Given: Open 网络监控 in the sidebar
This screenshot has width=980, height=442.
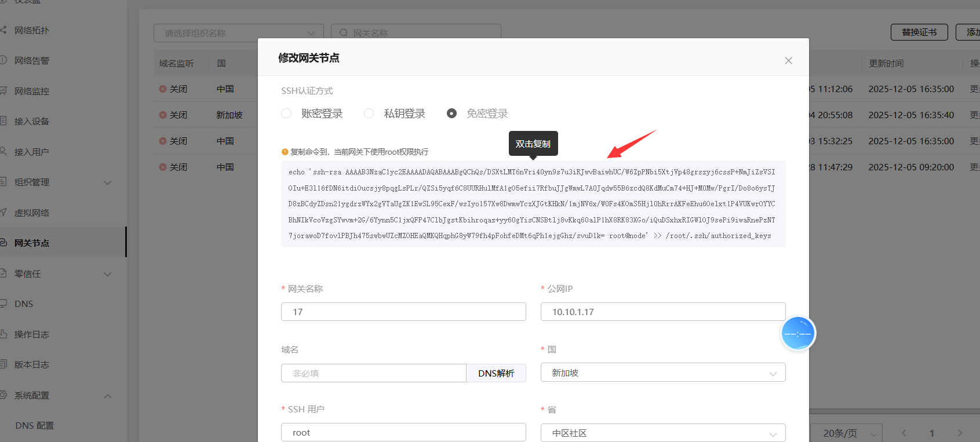Looking at the screenshot, I should 32,91.
